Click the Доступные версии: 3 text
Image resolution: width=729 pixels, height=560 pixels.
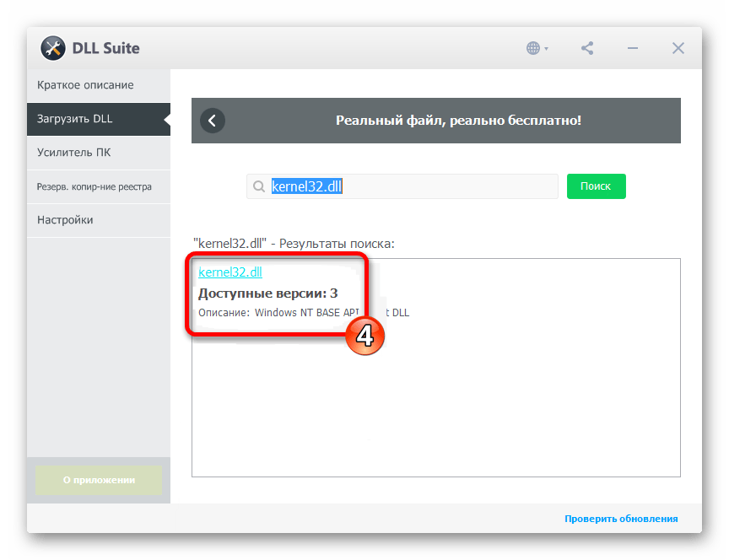[x=267, y=293]
